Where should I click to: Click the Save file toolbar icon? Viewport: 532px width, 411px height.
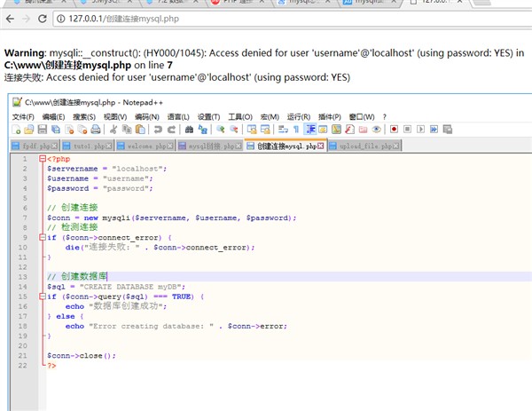(x=43, y=130)
